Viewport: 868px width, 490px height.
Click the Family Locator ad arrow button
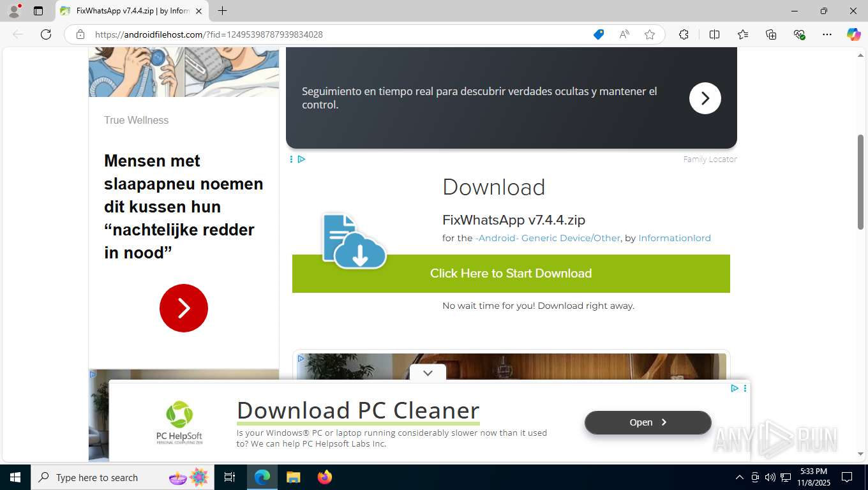[x=705, y=98]
